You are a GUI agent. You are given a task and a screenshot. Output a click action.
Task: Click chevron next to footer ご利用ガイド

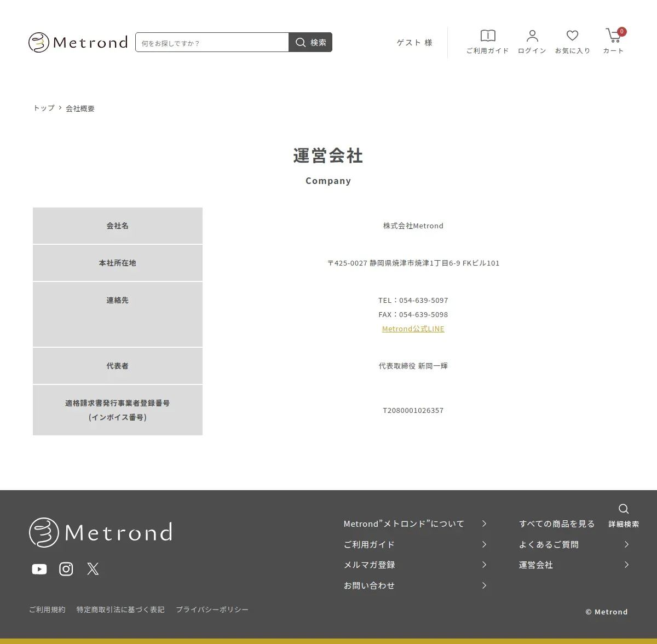[484, 544]
